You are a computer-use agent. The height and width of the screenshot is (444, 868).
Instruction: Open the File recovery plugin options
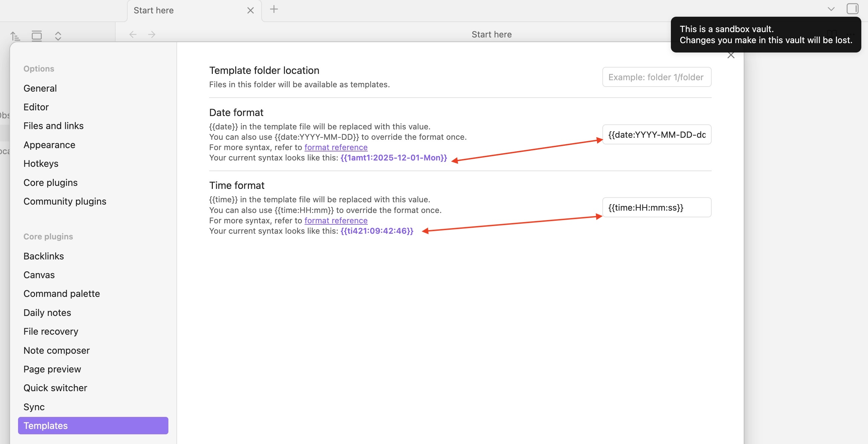click(50, 331)
